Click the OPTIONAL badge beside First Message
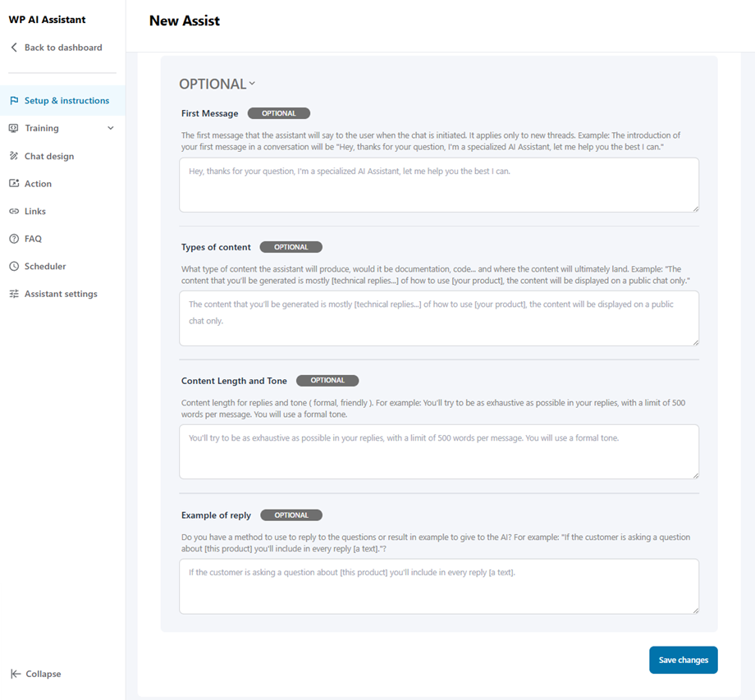Image resolution: width=755 pixels, height=700 pixels. [278, 113]
